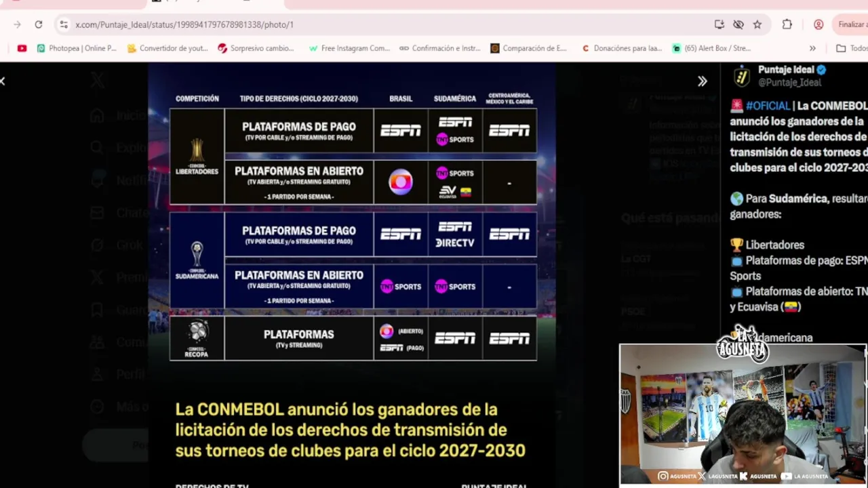Open the Comparación de E... bookmark
868x488 pixels.
529,48
